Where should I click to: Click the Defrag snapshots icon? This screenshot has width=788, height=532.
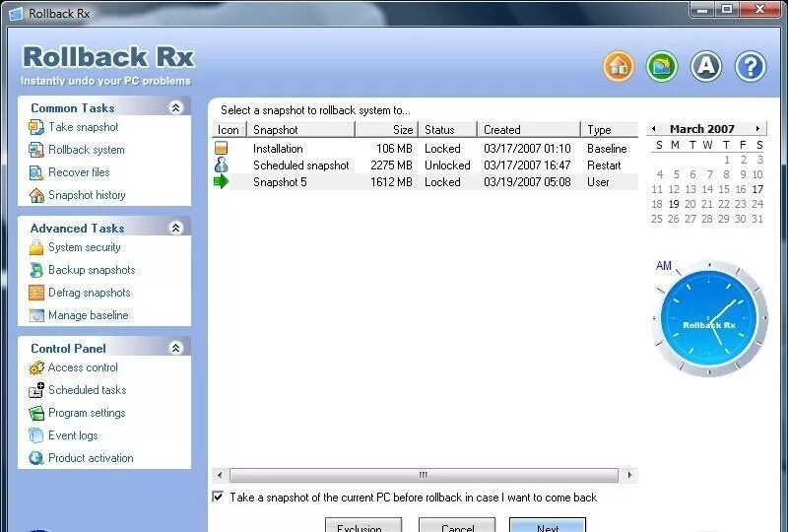(x=36, y=293)
